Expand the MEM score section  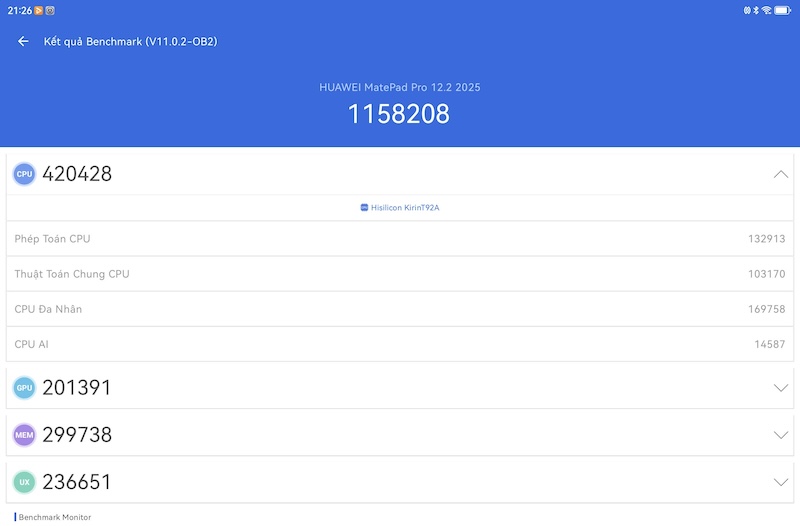[x=781, y=435]
